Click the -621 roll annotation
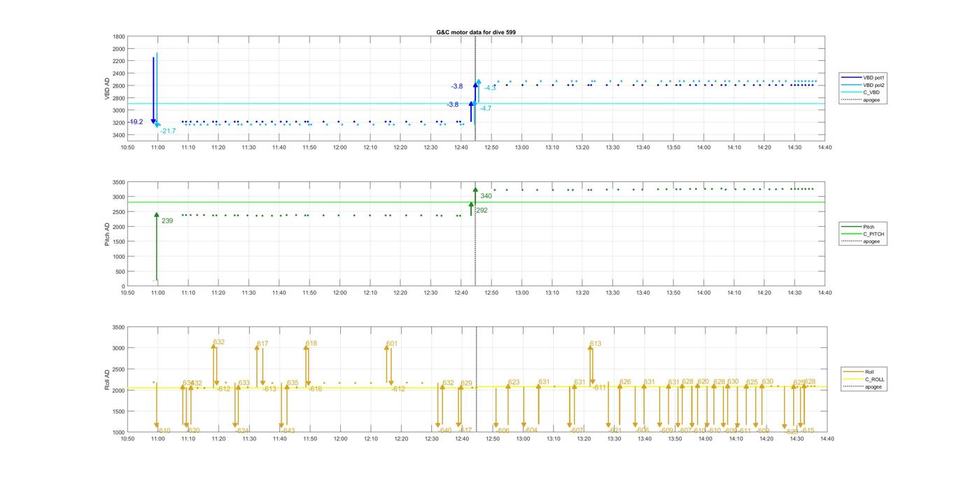Viewport: 980px width, 485px height. click(x=615, y=430)
